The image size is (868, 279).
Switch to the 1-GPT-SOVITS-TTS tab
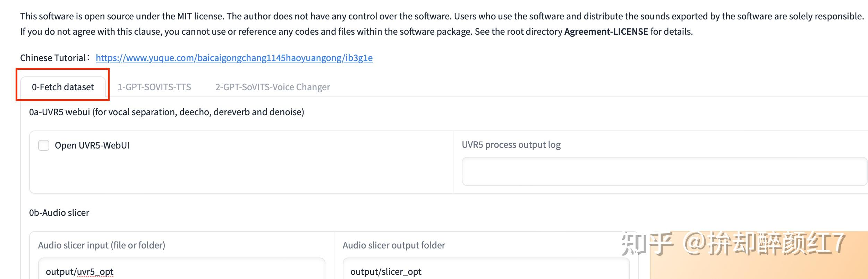(x=154, y=87)
